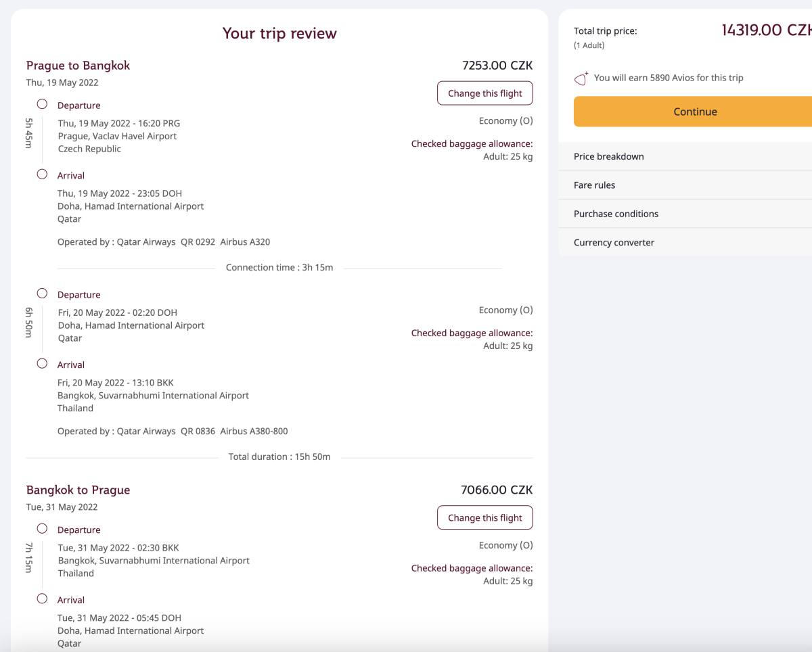Screen dimensions: 812x652
Task: Click the Bangkok to Prague heading
Action: coord(78,490)
